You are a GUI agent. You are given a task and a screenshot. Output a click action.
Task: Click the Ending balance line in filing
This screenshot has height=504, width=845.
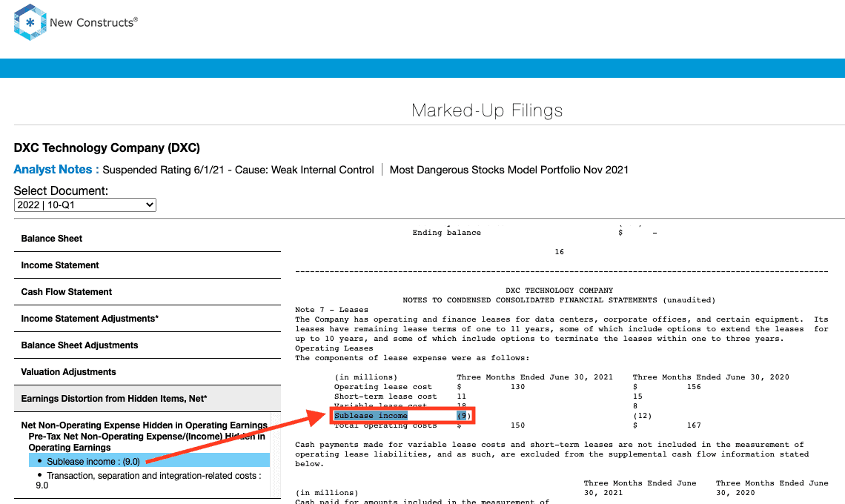coord(447,232)
